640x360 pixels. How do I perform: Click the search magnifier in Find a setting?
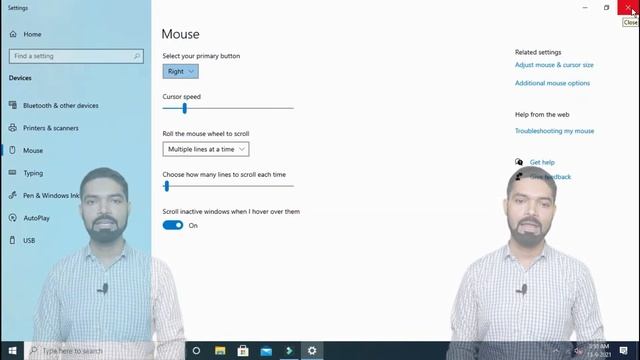click(137, 56)
